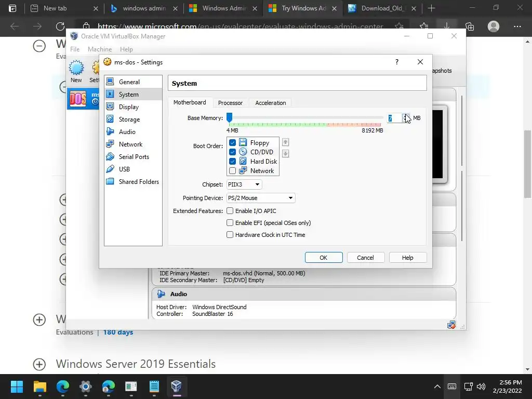Click taskbar clock showing 2:56 PM
This screenshot has height=399, width=532.
pyautogui.click(x=508, y=387)
